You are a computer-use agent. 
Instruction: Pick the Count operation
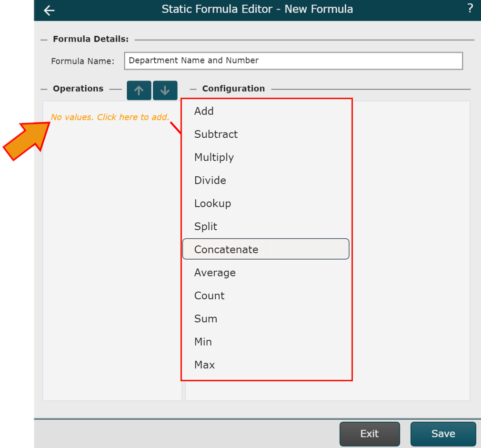pos(209,295)
